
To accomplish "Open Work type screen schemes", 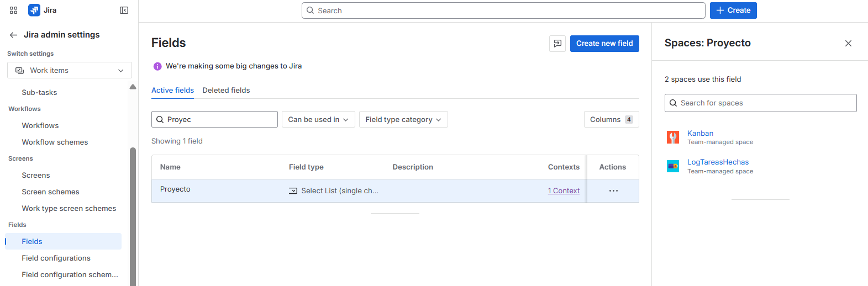I will pyautogui.click(x=69, y=208).
